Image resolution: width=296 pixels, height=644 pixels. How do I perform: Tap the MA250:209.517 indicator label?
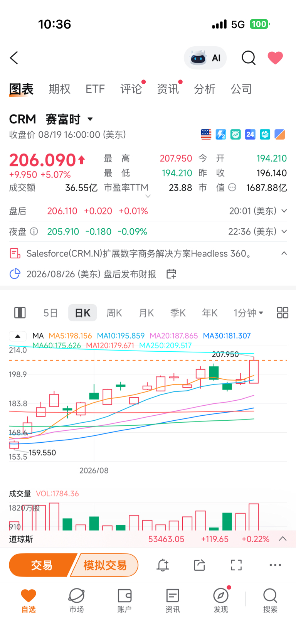click(165, 346)
